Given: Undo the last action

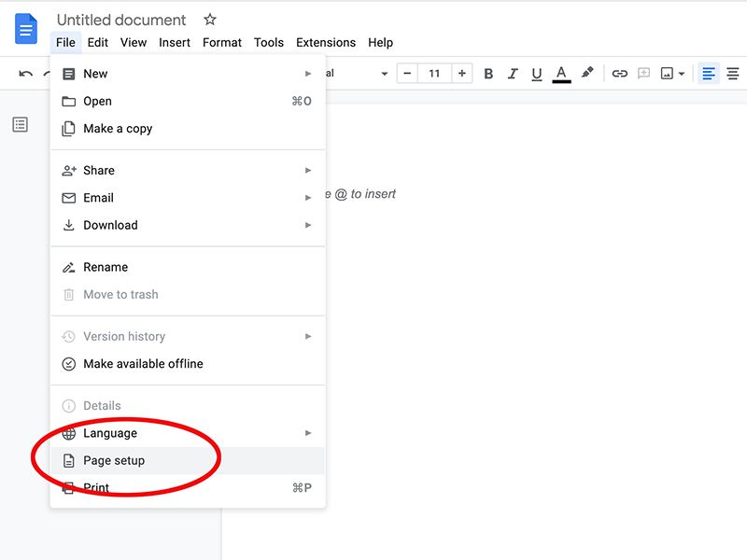Looking at the screenshot, I should click(26, 74).
